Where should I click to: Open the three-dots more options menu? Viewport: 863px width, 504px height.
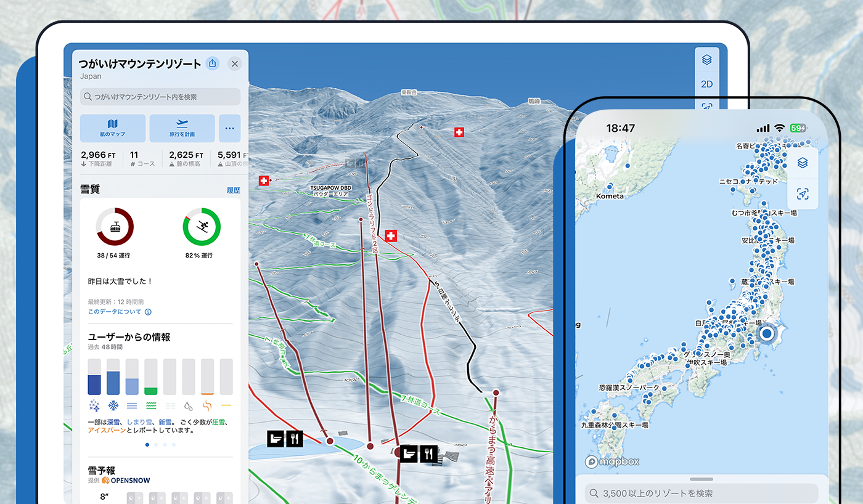coord(229,128)
